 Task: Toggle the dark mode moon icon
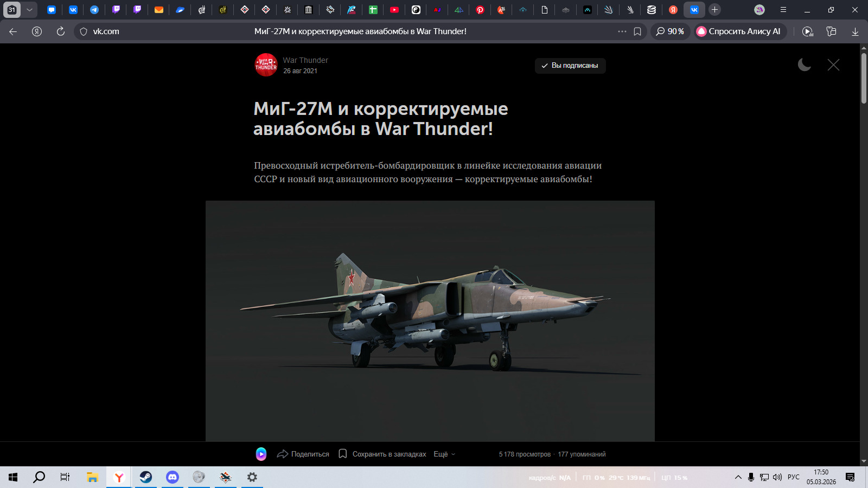click(x=804, y=65)
